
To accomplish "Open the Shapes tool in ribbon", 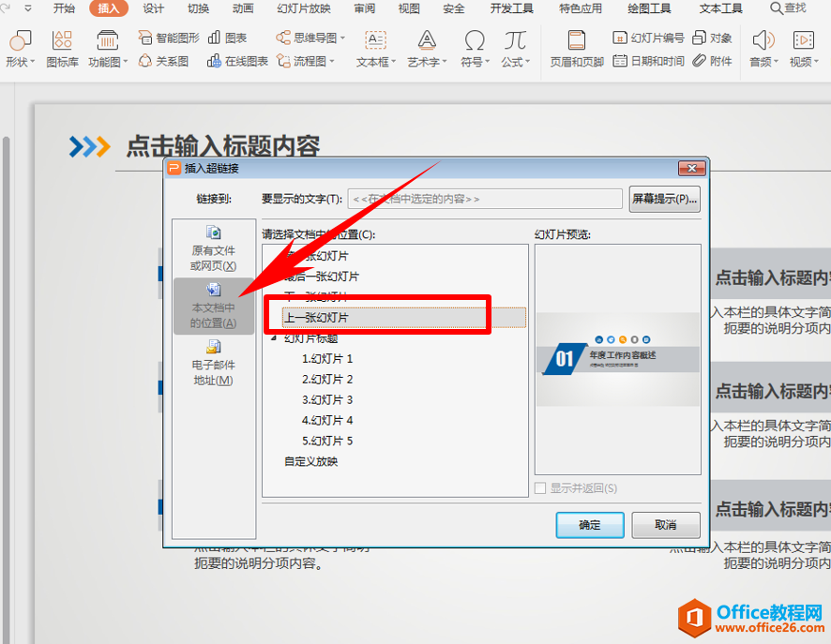I will [20, 49].
